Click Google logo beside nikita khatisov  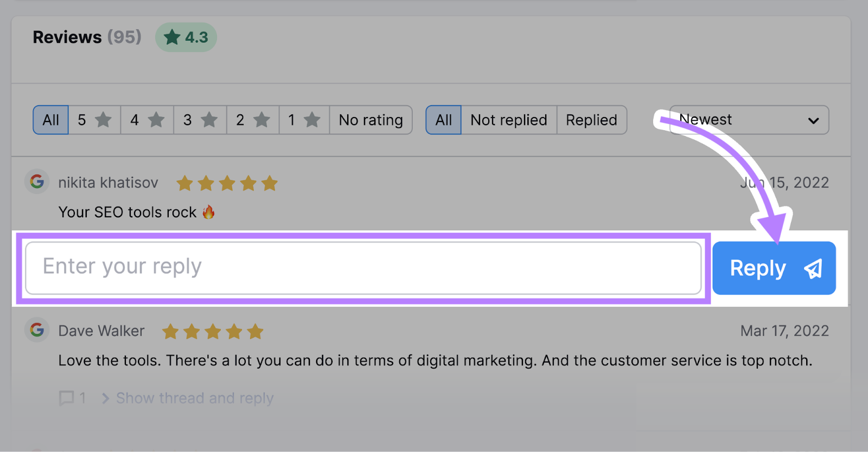(x=37, y=182)
